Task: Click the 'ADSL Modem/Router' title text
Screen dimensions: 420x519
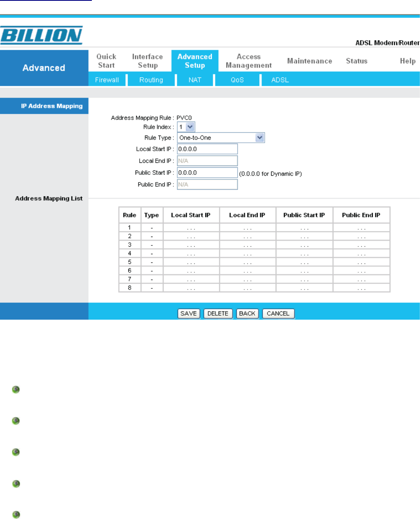Action: click(x=388, y=43)
